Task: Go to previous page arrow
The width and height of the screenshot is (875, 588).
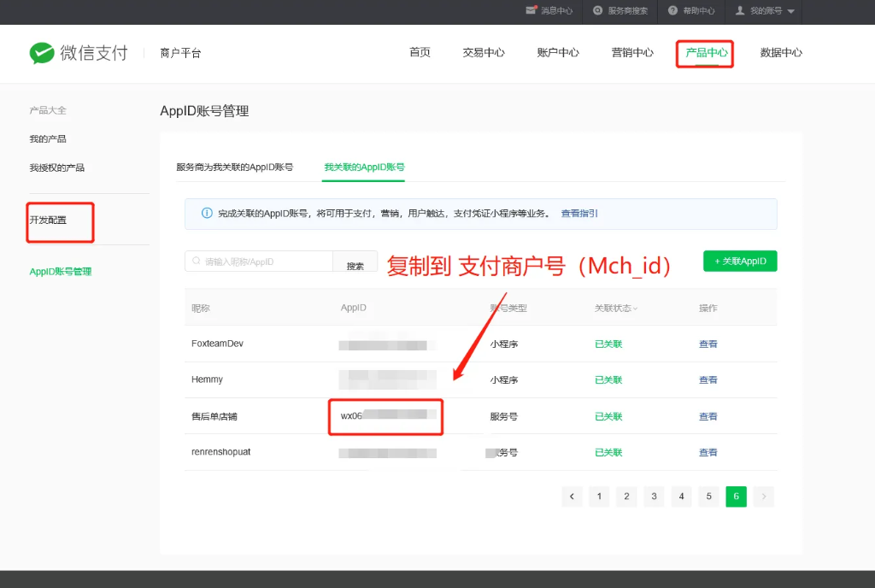Action: (572, 497)
